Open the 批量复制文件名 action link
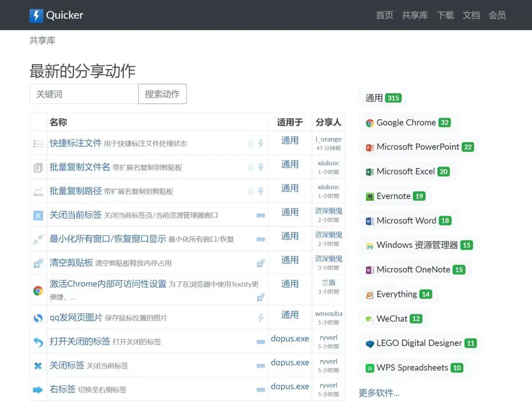This screenshot has width=532, height=408. point(80,167)
